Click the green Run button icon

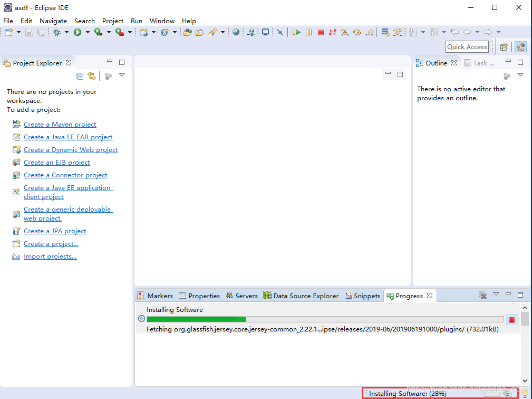point(78,32)
